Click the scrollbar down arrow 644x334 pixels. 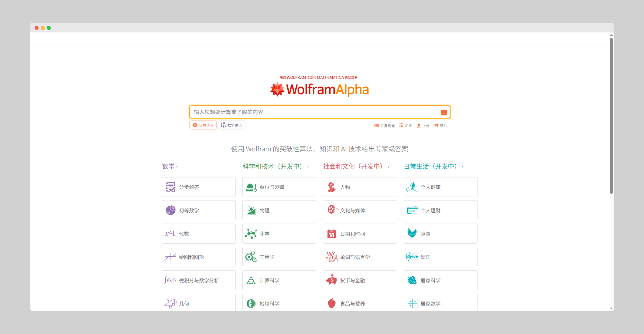(611, 309)
